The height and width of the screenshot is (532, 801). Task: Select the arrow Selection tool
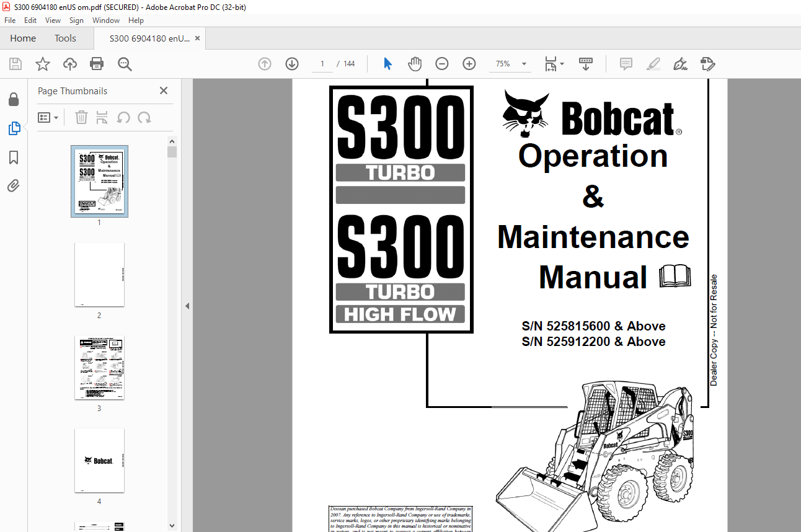tap(387, 64)
